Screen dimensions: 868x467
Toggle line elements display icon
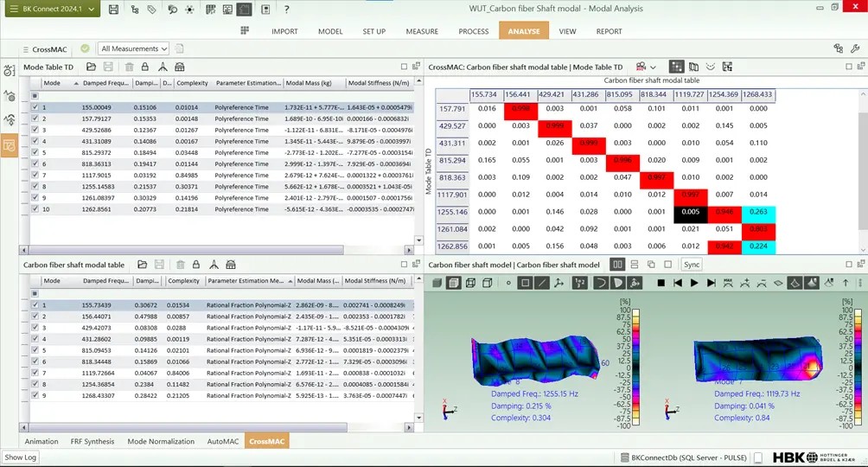click(542, 283)
